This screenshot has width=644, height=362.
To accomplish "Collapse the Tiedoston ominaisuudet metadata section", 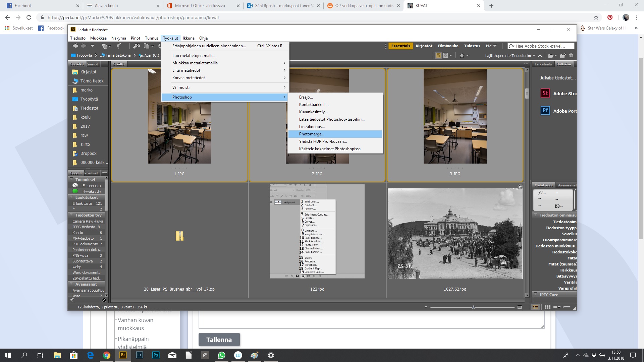I will (x=536, y=215).
